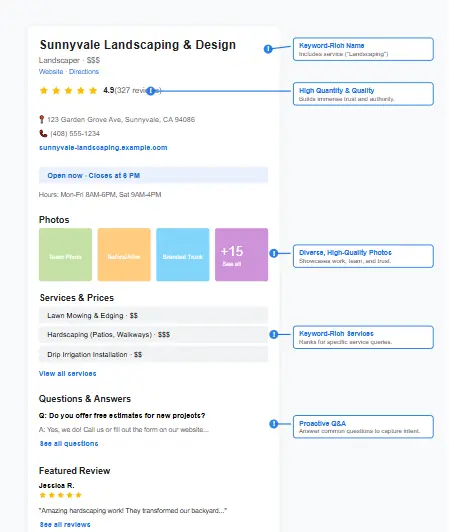Click the Keyword-Rich Services callout box
Screen dimensions: 449x532
[x=363, y=337]
